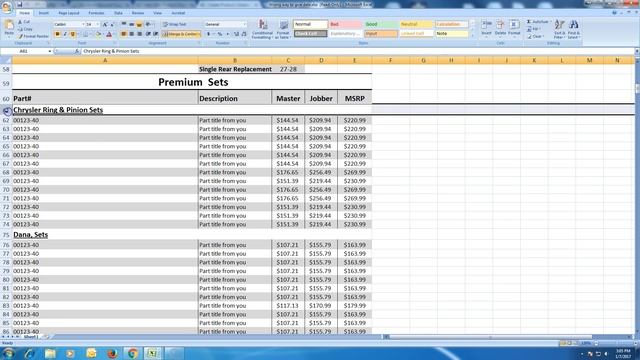Activate the Format Painter
The width and height of the screenshot is (640, 360).
pyautogui.click(x=33, y=36)
